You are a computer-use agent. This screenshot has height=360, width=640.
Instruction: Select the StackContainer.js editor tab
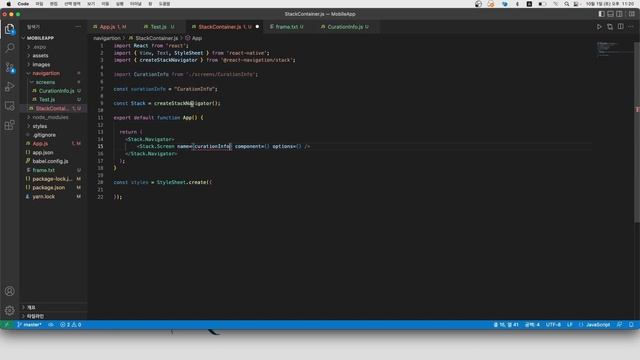pyautogui.click(x=224, y=27)
